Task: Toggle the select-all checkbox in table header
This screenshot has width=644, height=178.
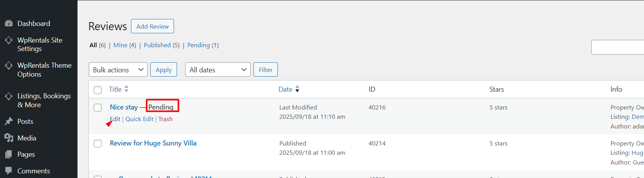Action: tap(98, 90)
